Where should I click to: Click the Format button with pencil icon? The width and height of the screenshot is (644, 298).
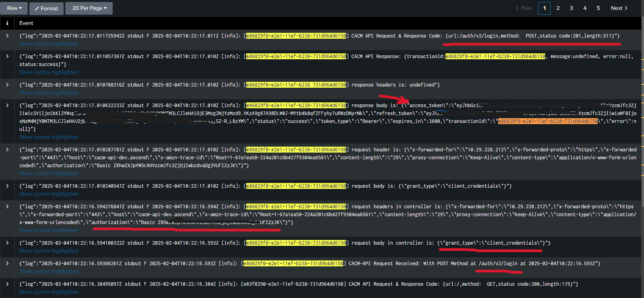pos(45,8)
